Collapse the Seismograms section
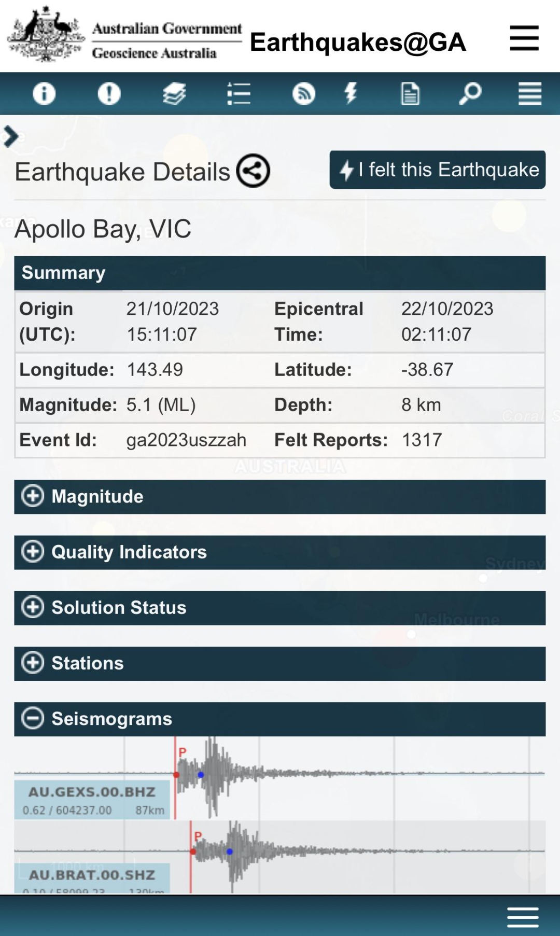Screen dimensions: 560x936 (x=279, y=719)
